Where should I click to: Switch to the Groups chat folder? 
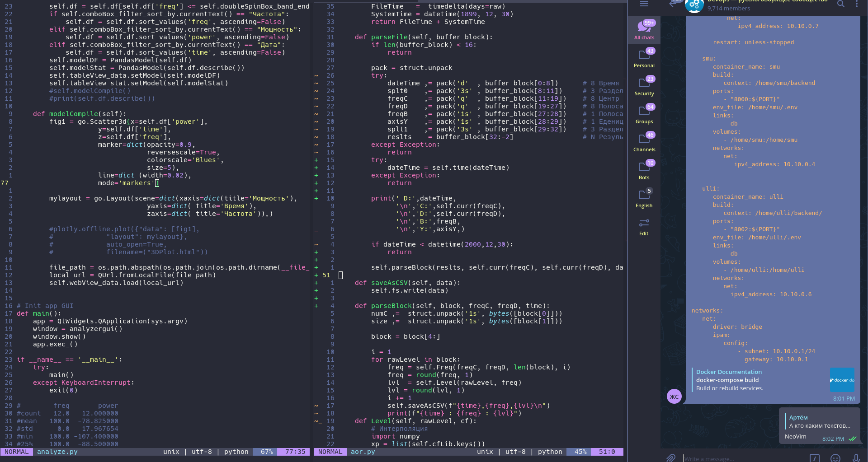point(644,114)
